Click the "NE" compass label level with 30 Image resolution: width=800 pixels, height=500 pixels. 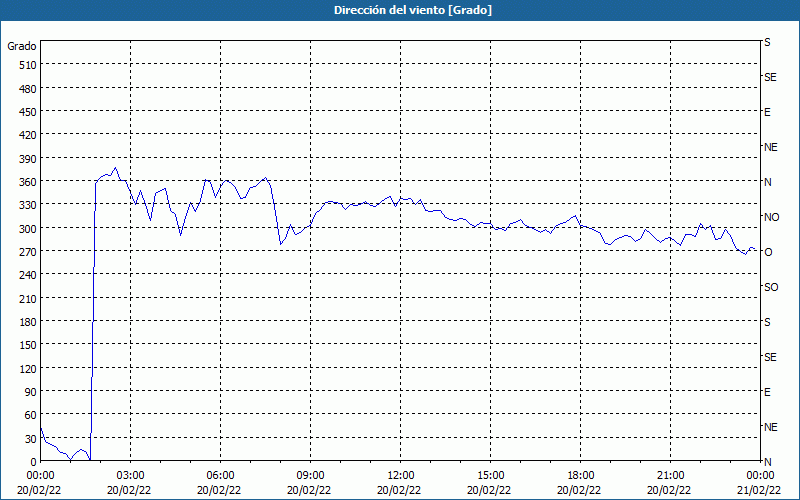(x=770, y=427)
